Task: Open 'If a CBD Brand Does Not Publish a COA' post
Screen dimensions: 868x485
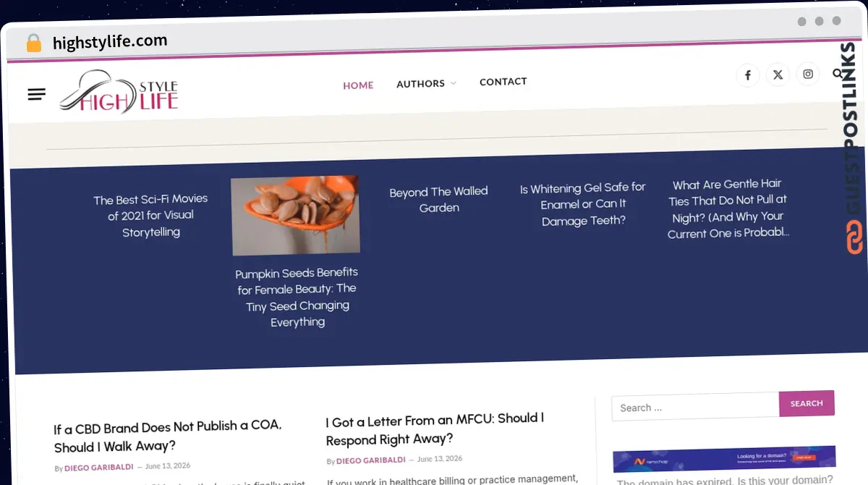Action: (x=168, y=436)
